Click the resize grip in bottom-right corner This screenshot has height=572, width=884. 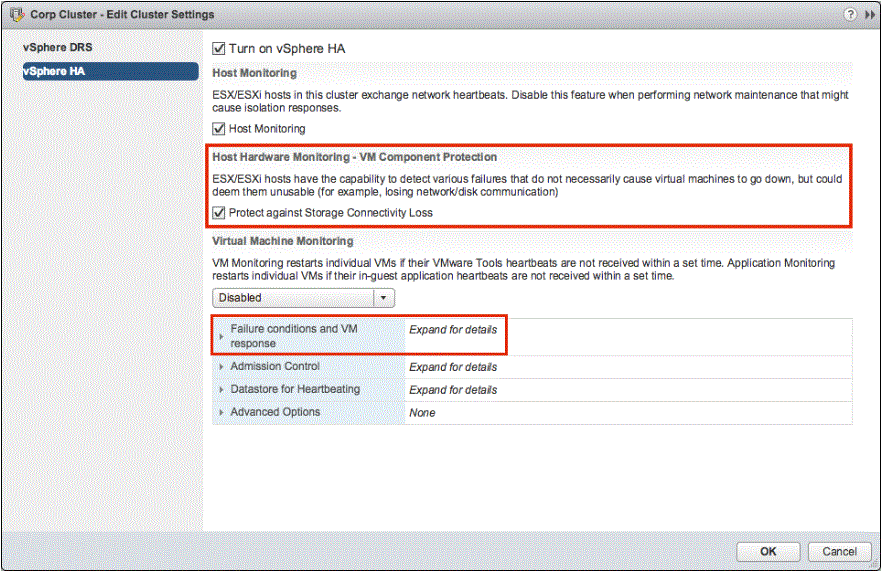[875, 564]
